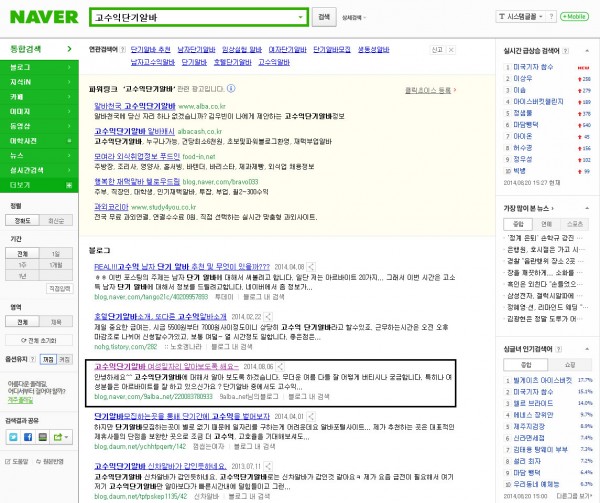Switch news panel to 스포츠 tab

(x=575, y=224)
